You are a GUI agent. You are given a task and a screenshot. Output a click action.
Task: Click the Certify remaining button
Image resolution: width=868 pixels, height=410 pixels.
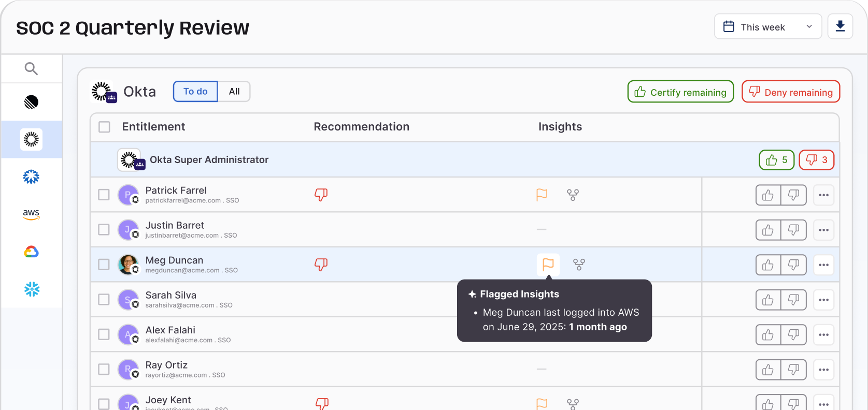(x=680, y=92)
